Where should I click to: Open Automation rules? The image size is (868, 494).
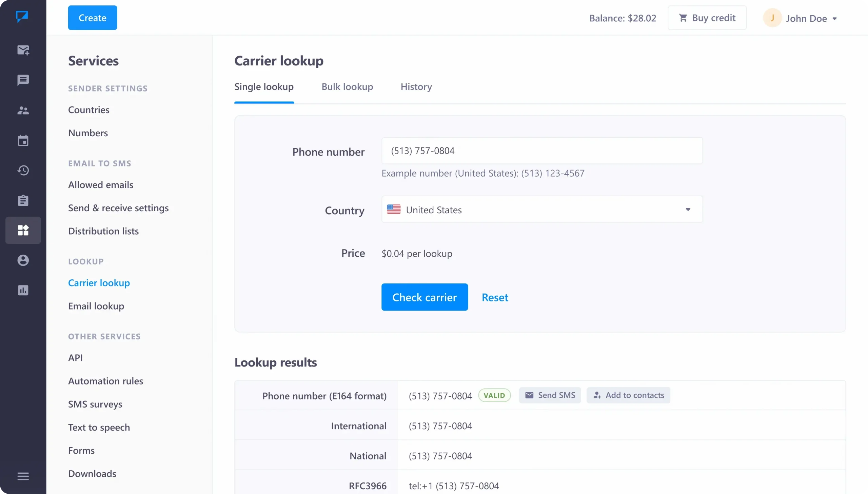coord(105,381)
